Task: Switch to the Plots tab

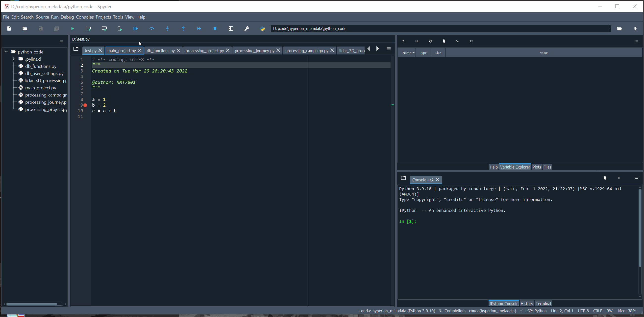Action: tap(537, 167)
